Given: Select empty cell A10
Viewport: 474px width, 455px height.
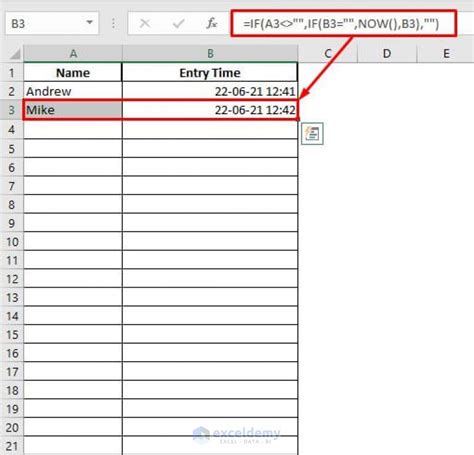Looking at the screenshot, I should click(73, 242).
